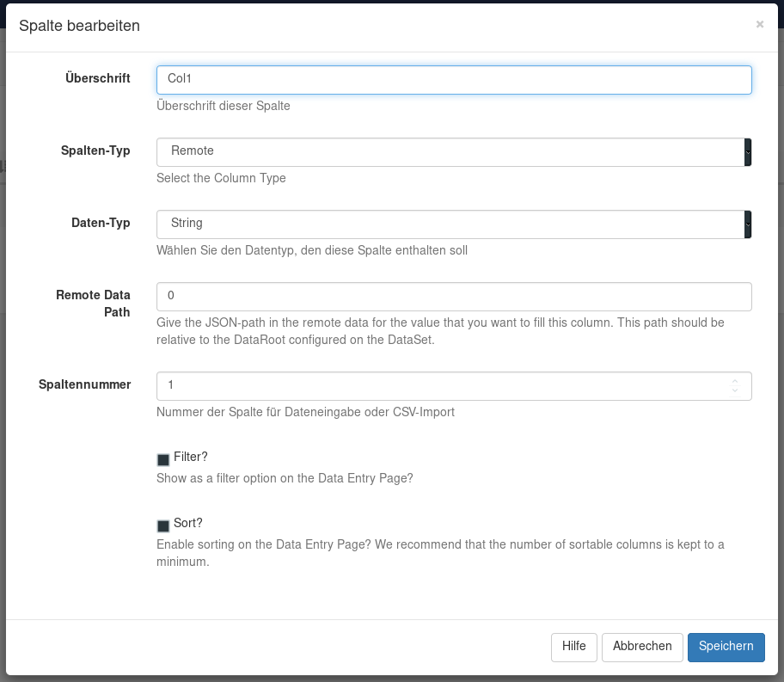The width and height of the screenshot is (784, 682).
Task: Click the Spaltennummer label
Action: tap(84, 384)
